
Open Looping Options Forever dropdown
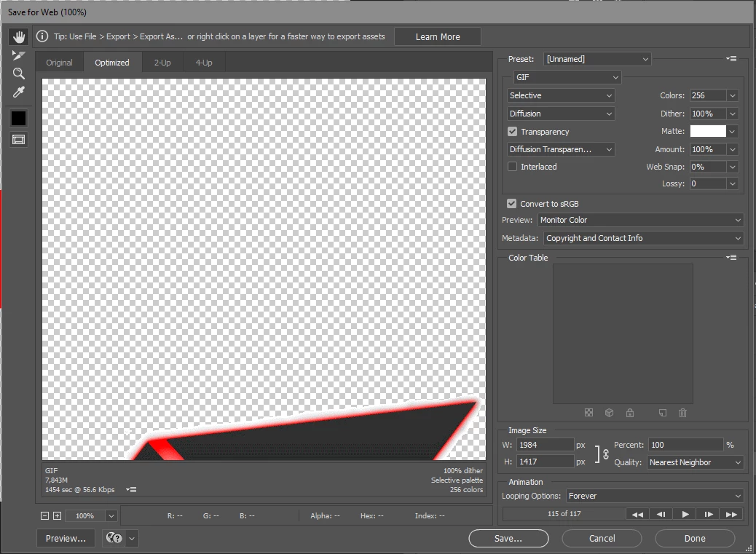click(x=655, y=496)
